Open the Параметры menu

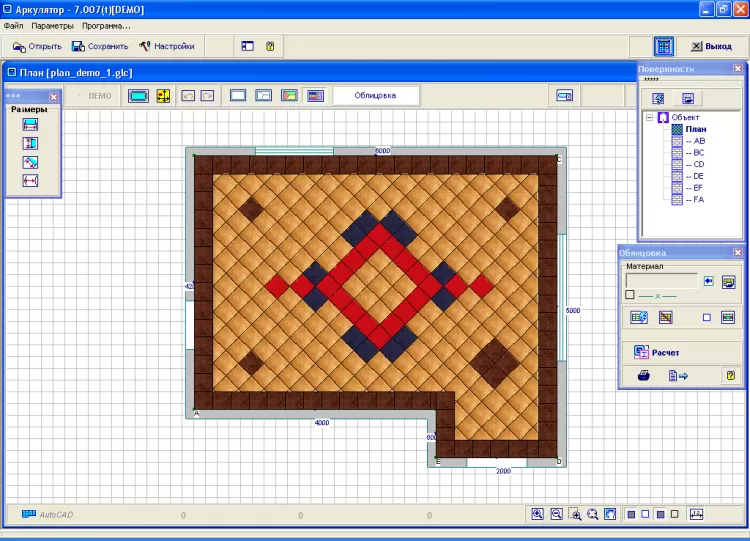(x=53, y=26)
